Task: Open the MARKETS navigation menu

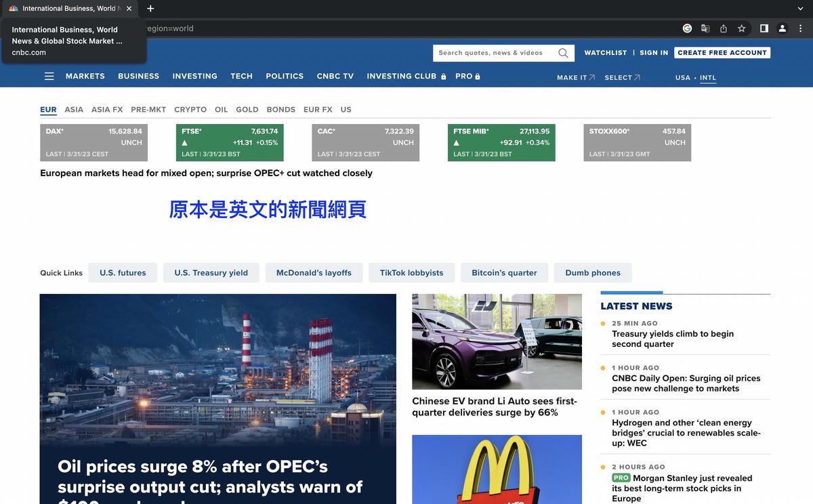Action: [x=85, y=77]
